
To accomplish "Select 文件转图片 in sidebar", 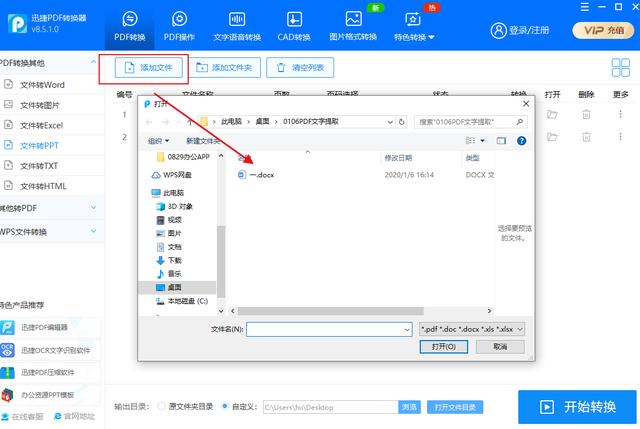I will (40, 105).
